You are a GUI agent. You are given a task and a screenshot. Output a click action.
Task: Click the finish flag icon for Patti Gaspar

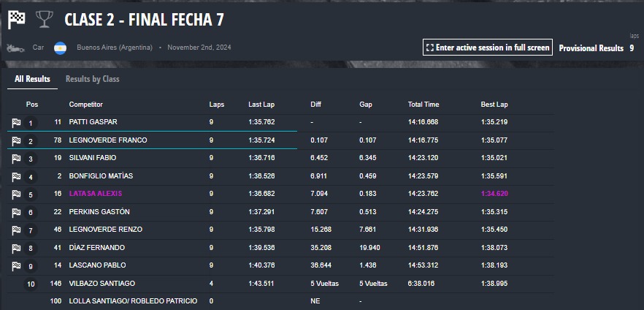click(x=16, y=123)
